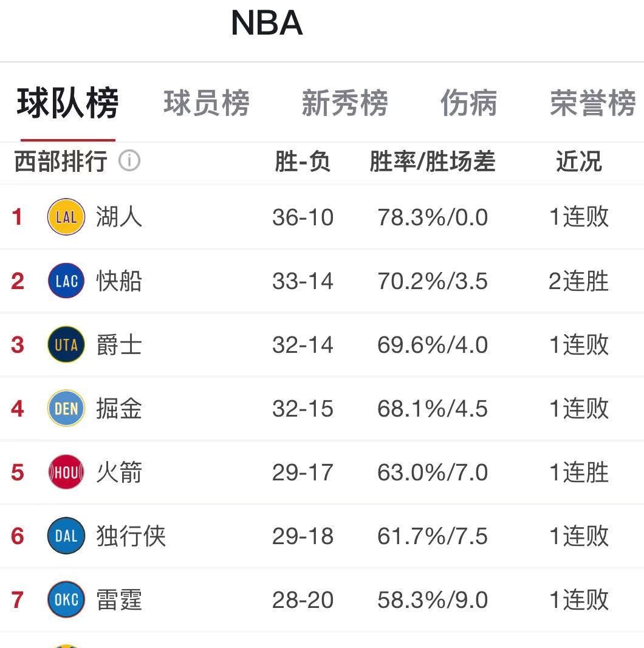
Task: Tap the Lakers LAL team logo
Action: [66, 217]
